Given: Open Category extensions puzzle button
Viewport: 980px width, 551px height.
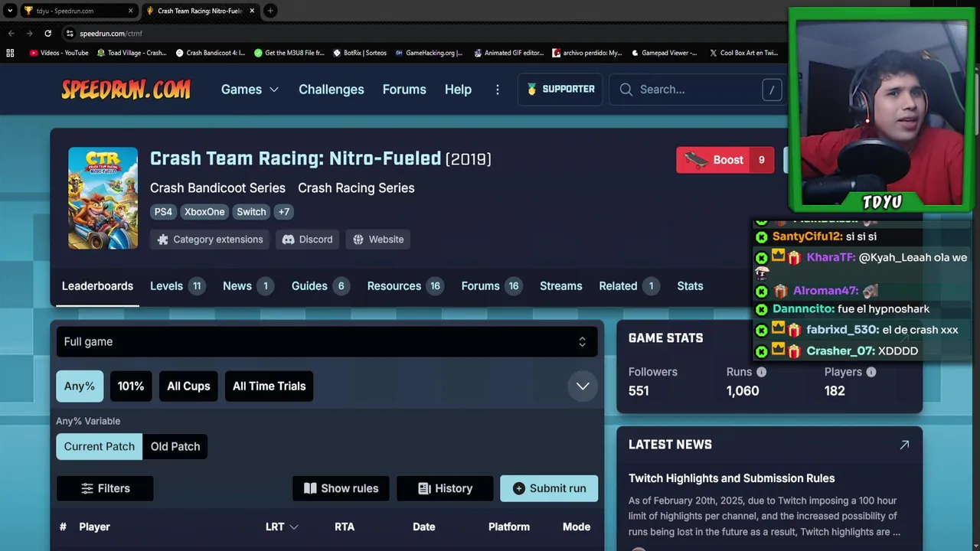Looking at the screenshot, I should [x=211, y=240].
